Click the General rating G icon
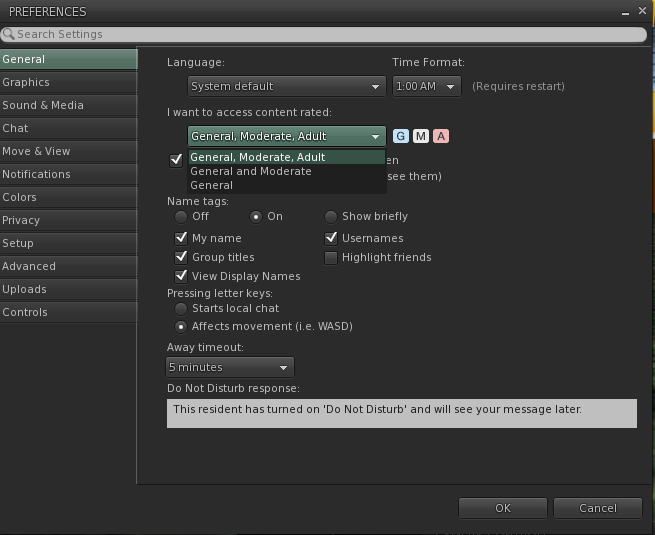This screenshot has height=535, width=655. coord(401,136)
